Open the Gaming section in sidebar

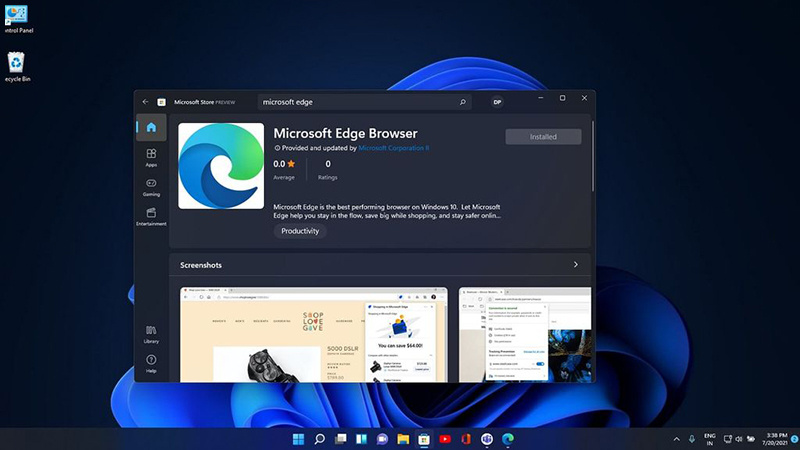point(152,187)
